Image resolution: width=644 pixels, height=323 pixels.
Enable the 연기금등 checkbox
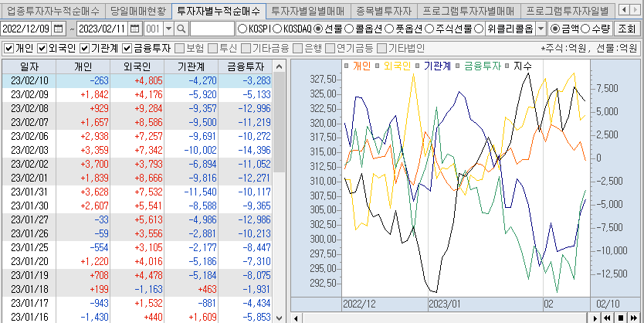click(330, 49)
